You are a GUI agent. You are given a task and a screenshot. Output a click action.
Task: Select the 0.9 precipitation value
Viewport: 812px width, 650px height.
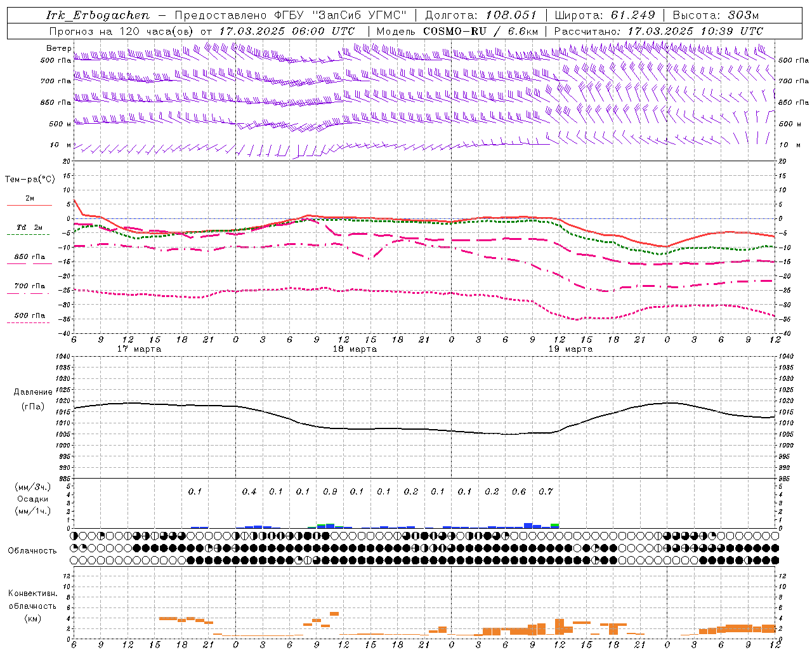pyautogui.click(x=330, y=492)
